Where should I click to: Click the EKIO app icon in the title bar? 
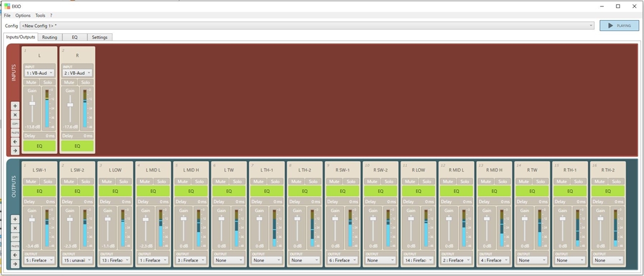point(7,6)
